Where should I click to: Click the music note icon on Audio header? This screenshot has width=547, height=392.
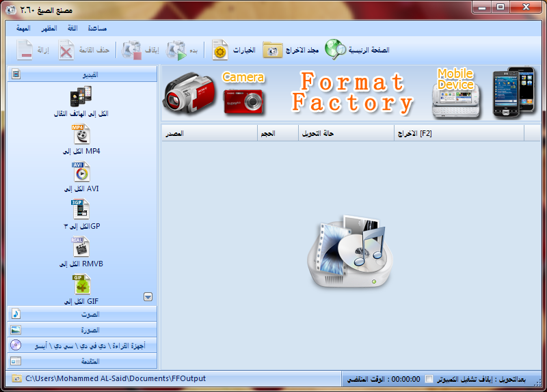click(x=16, y=313)
